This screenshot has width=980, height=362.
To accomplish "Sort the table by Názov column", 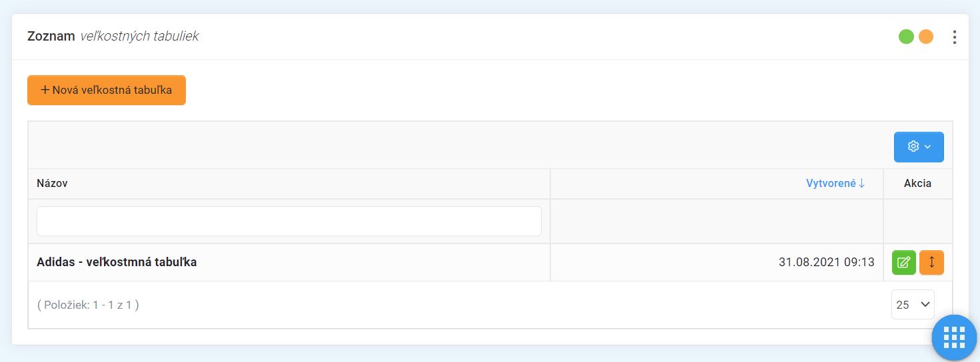I will point(52,184).
